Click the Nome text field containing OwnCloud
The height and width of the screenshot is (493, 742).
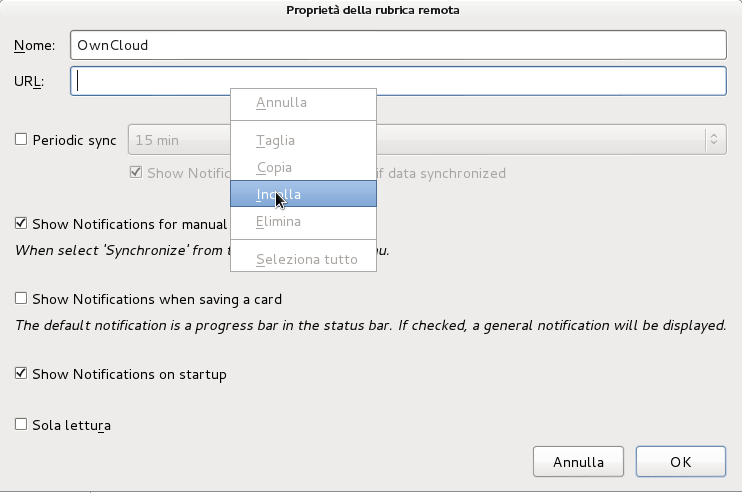pos(398,45)
